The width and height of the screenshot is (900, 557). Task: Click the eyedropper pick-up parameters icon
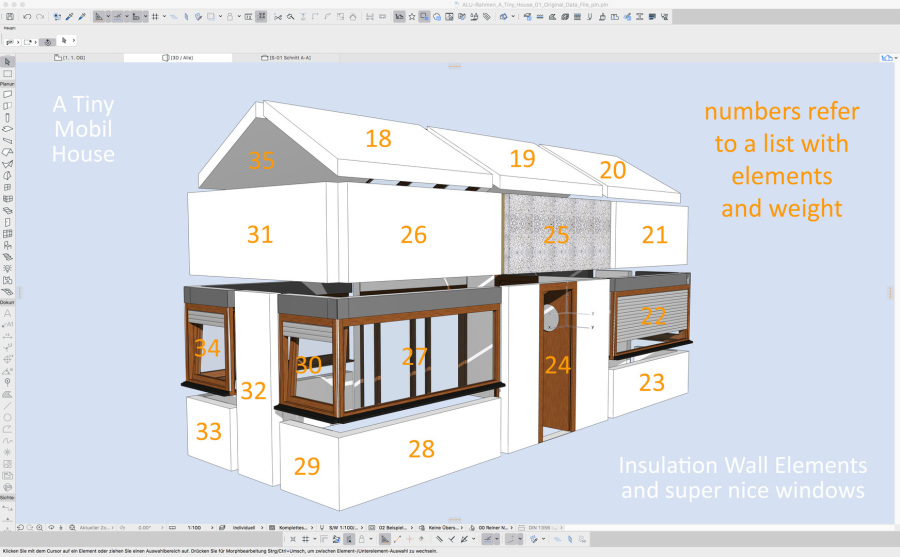69,17
